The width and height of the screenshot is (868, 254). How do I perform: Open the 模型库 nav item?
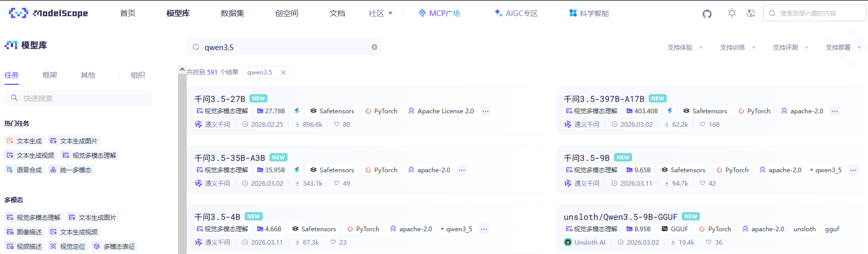(x=178, y=13)
